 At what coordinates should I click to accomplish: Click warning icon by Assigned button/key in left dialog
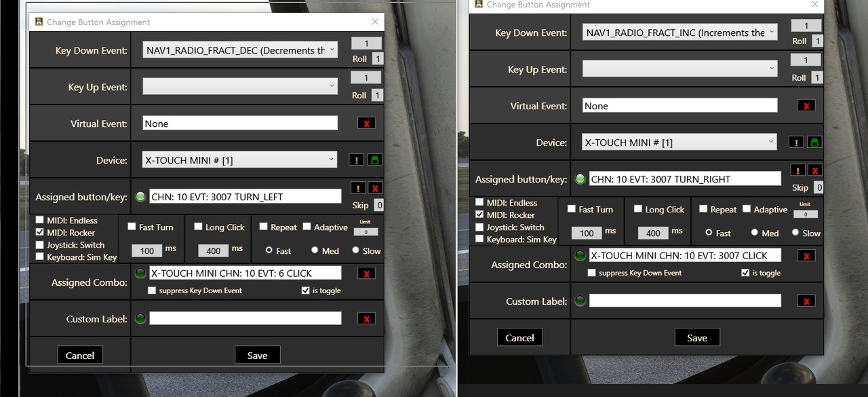click(357, 188)
